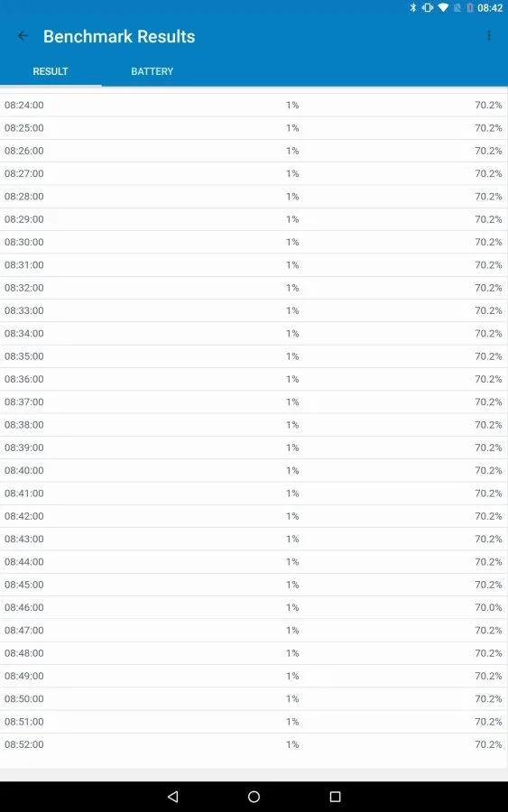Tap the Wi-Fi status bar icon
The height and width of the screenshot is (812, 508).
(443, 8)
